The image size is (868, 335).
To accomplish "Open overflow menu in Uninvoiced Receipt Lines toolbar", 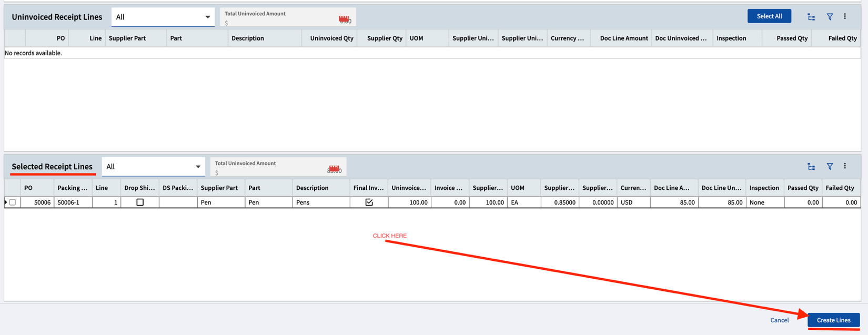I will pos(845,16).
